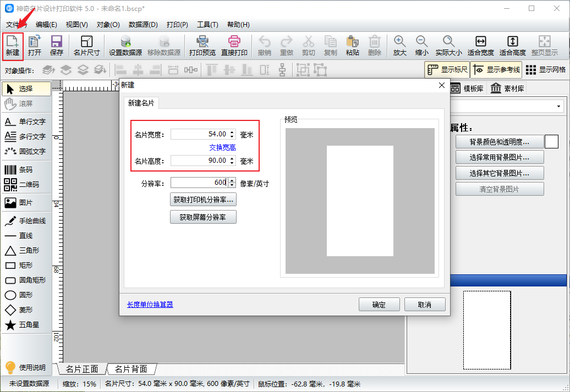Select the 五角星 star shape tool
Image resolution: width=570 pixels, height=392 pixels.
26,325
